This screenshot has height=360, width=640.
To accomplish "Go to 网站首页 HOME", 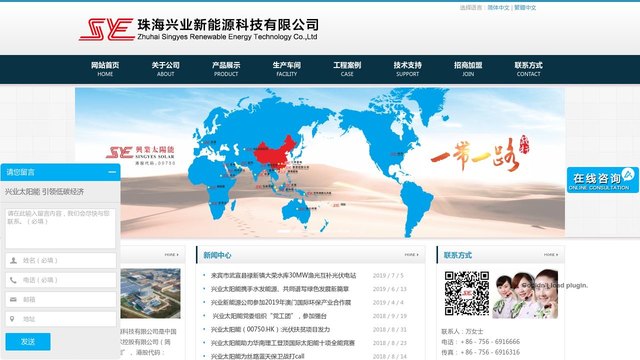I will (105, 69).
